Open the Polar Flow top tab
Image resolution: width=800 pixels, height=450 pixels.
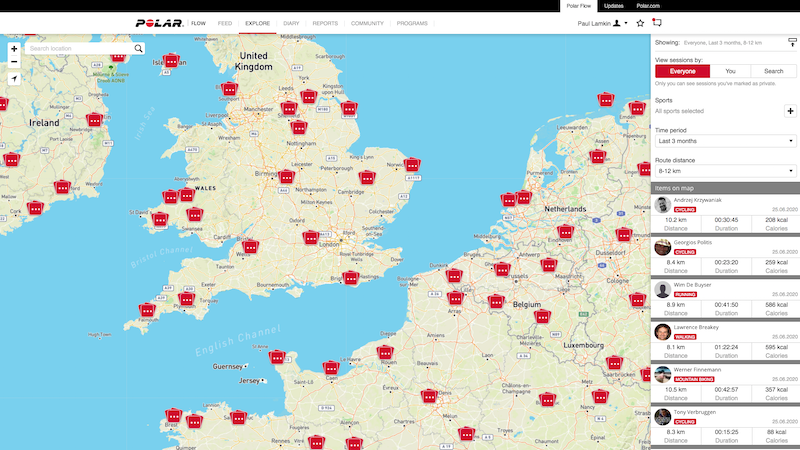click(x=579, y=6)
